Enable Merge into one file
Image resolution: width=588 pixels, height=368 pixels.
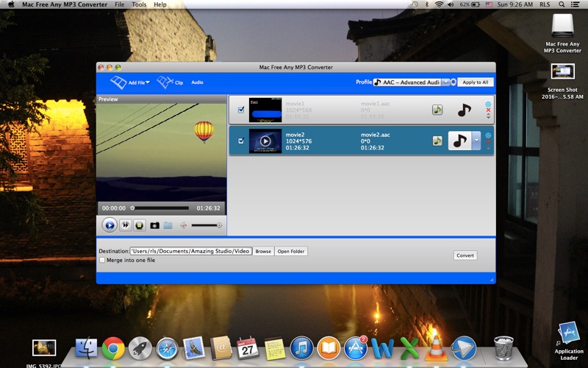pyautogui.click(x=102, y=260)
